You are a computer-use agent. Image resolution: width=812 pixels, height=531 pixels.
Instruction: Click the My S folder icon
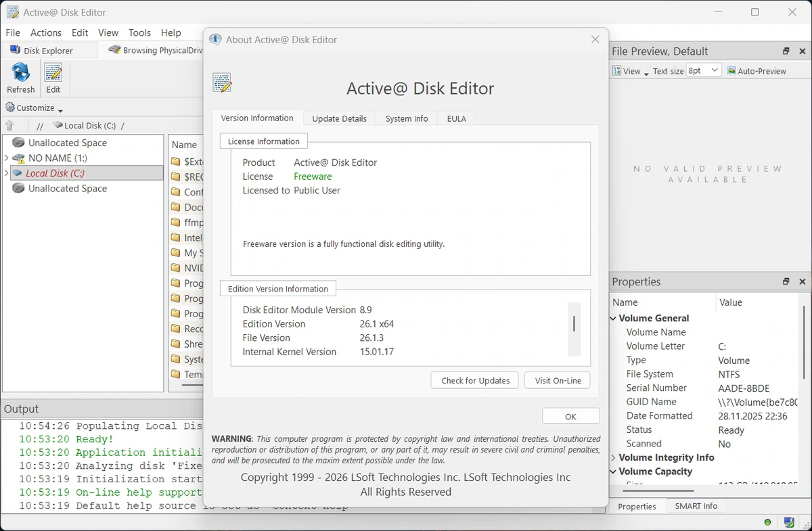tap(176, 253)
